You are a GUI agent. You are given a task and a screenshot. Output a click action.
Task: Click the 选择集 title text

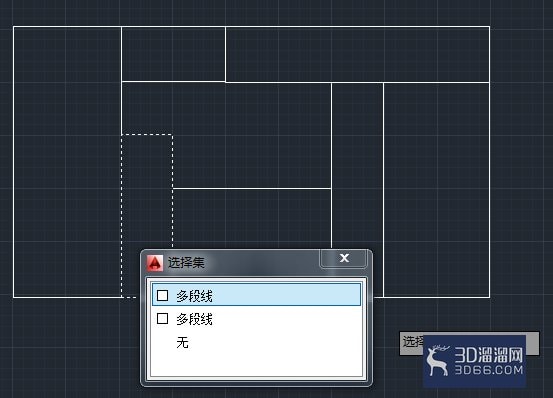point(186,263)
